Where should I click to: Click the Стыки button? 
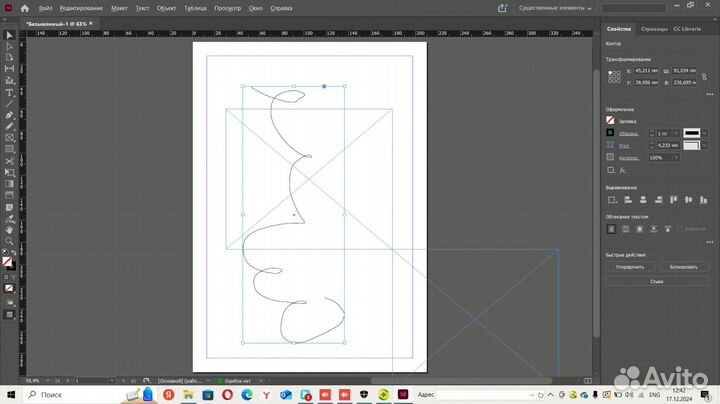click(x=657, y=281)
